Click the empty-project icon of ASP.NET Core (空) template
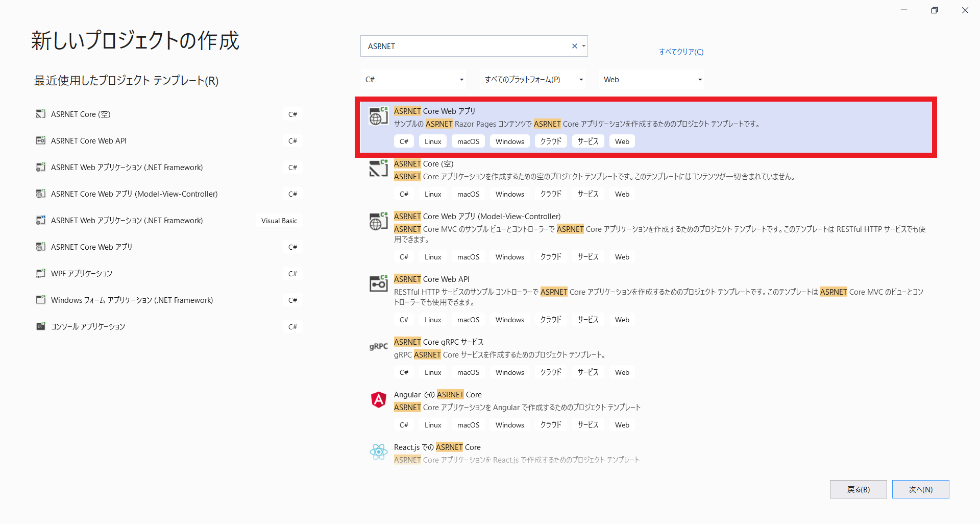 point(378,169)
